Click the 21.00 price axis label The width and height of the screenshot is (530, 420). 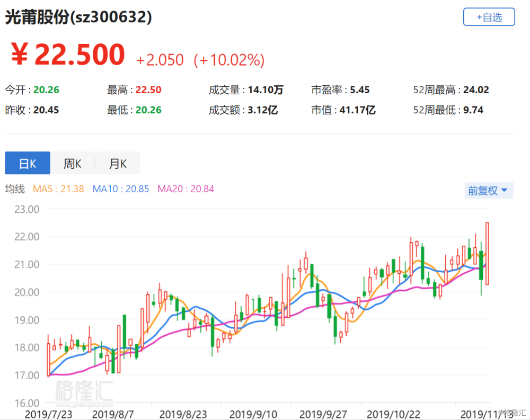pyautogui.click(x=26, y=265)
